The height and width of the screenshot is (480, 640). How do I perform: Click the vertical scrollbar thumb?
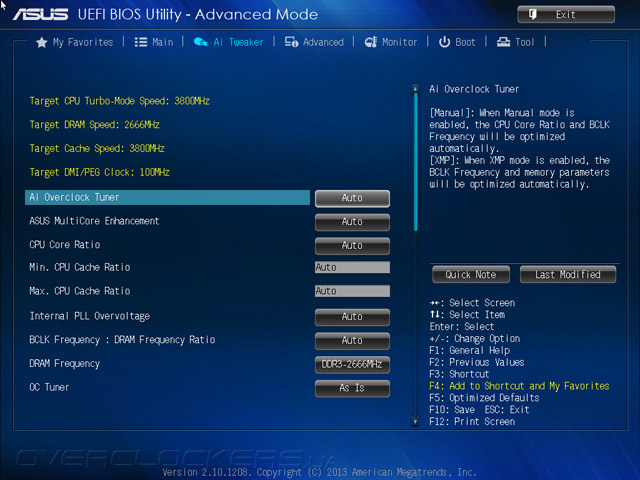[416, 162]
